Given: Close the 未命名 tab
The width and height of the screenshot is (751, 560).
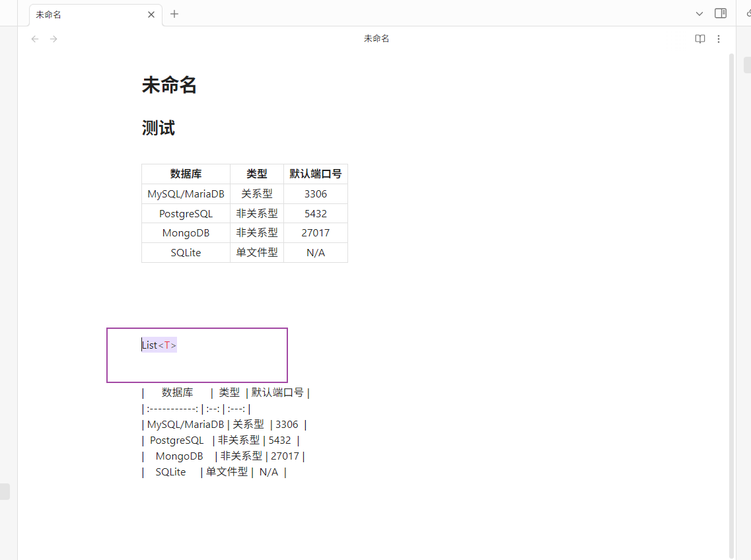Looking at the screenshot, I should [x=151, y=15].
